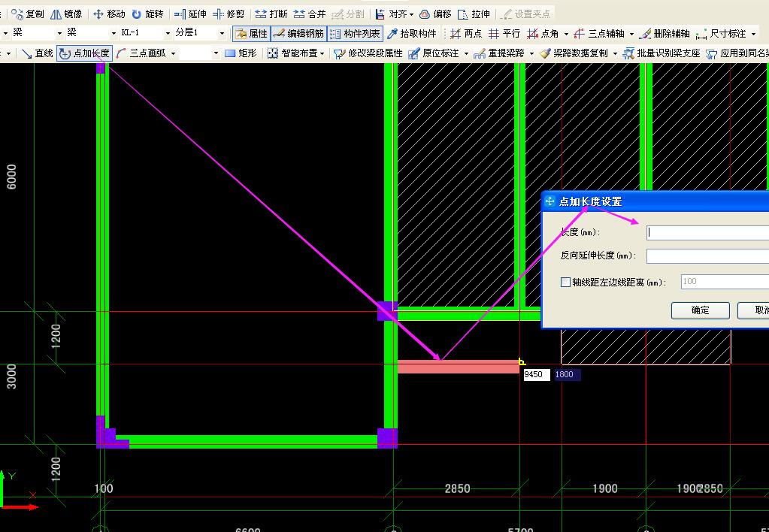Viewport: 769px width, 532px height.
Task: Click the 原位标注 annotation tool
Action: click(x=434, y=53)
